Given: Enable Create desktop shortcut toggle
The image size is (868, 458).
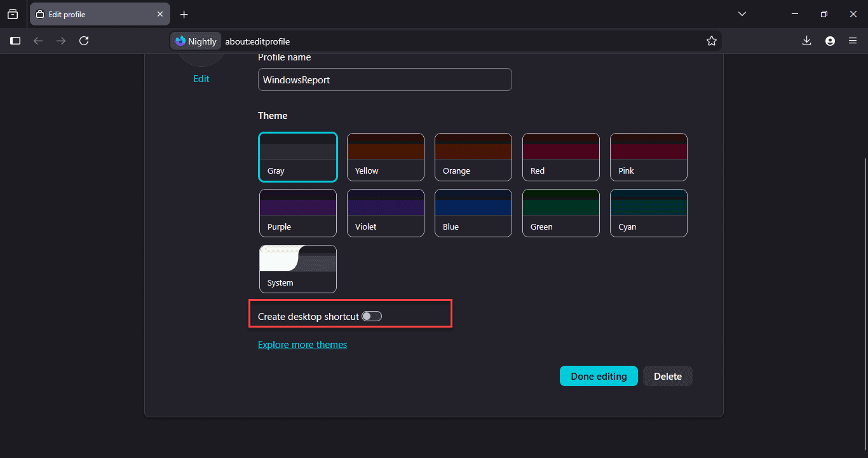Looking at the screenshot, I should 372,316.
